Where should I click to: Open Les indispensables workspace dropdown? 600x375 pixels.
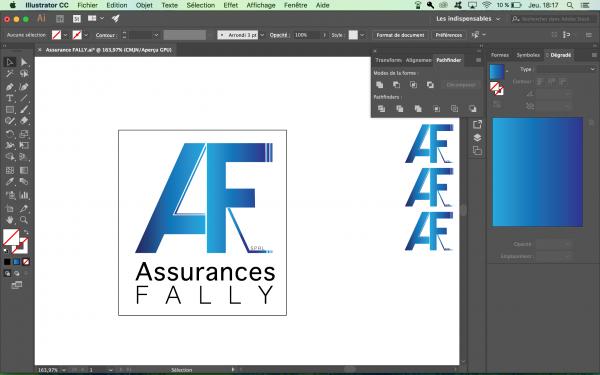pyautogui.click(x=468, y=19)
